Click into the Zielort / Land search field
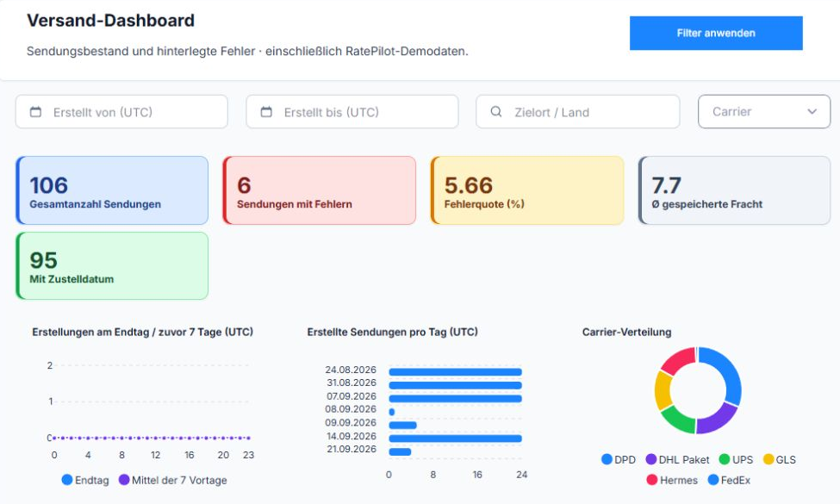 click(x=577, y=112)
